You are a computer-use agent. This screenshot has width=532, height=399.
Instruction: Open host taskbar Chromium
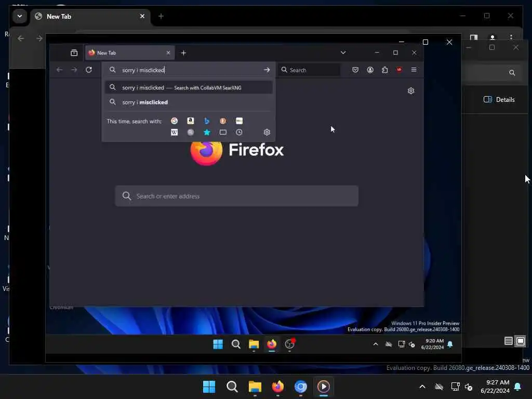point(301,387)
